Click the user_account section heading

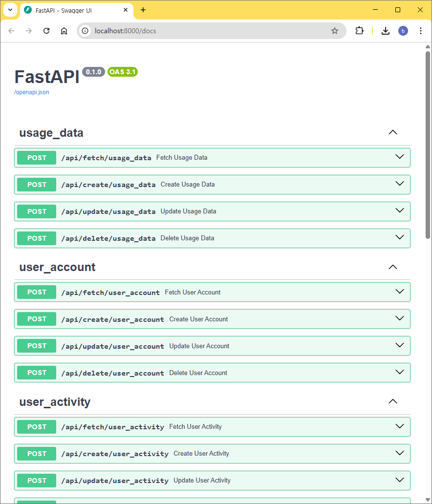coord(57,268)
